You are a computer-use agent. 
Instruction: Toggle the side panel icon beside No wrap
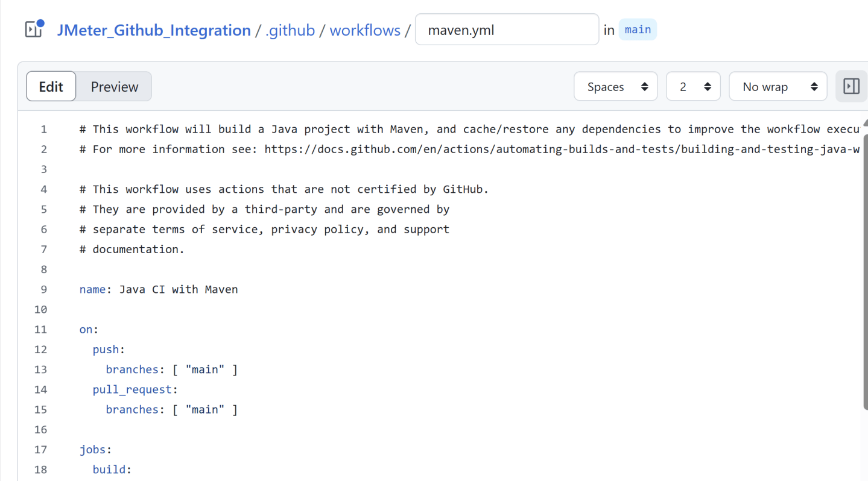pos(851,87)
